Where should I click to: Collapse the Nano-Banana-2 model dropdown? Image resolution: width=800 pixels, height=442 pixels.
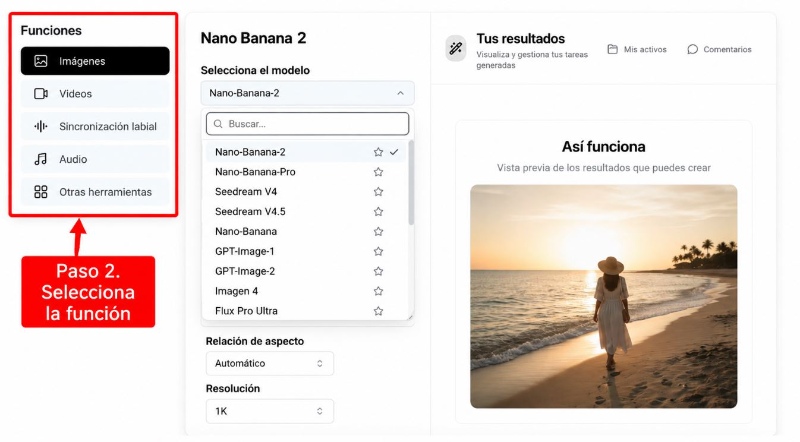[307, 93]
